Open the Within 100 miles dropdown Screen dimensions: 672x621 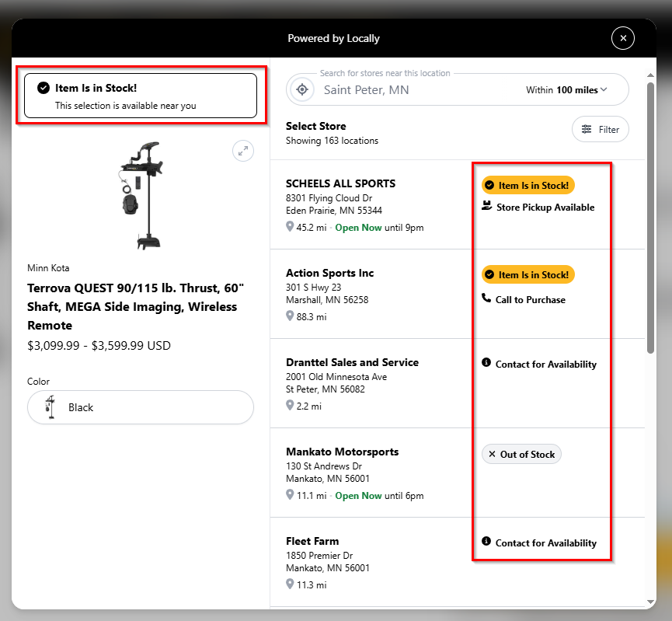[566, 90]
